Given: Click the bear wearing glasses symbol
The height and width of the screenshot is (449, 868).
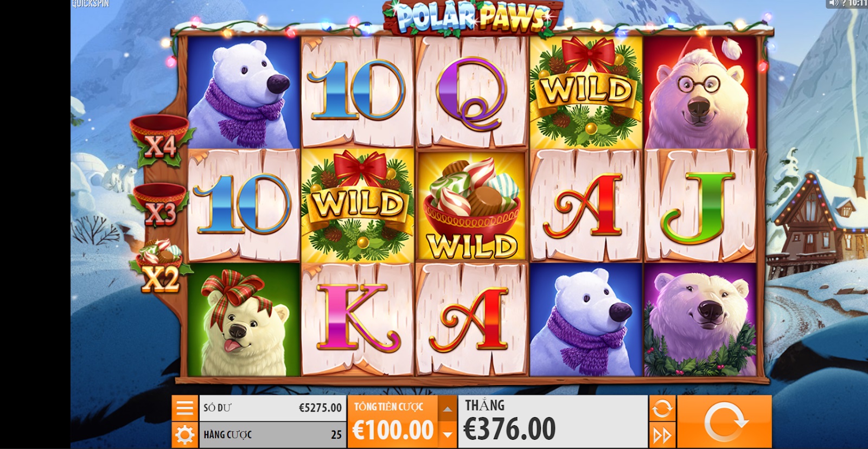Looking at the screenshot, I should tap(700, 92).
